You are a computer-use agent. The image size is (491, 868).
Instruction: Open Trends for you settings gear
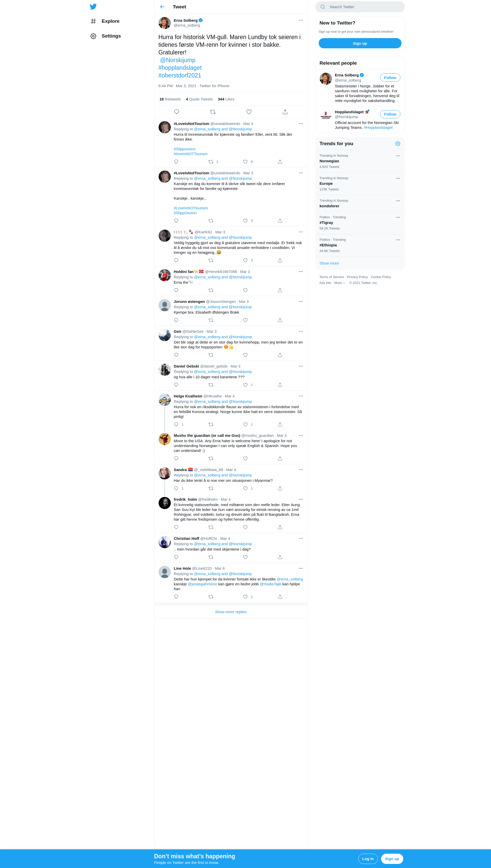coord(398,144)
